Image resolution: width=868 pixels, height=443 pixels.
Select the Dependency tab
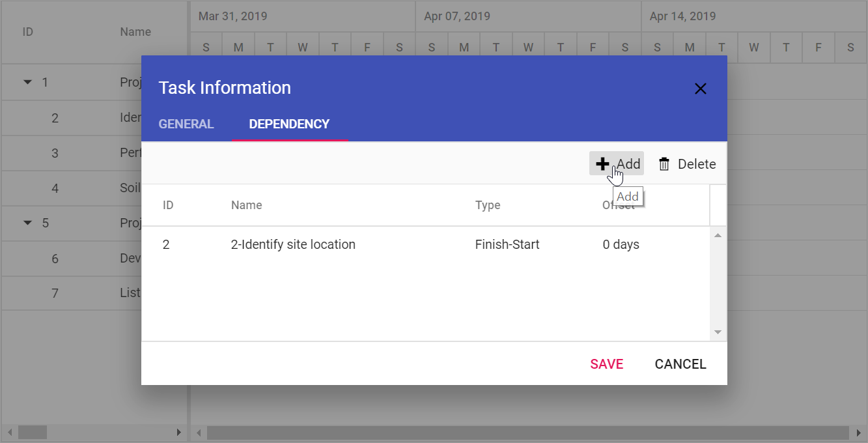tap(289, 124)
